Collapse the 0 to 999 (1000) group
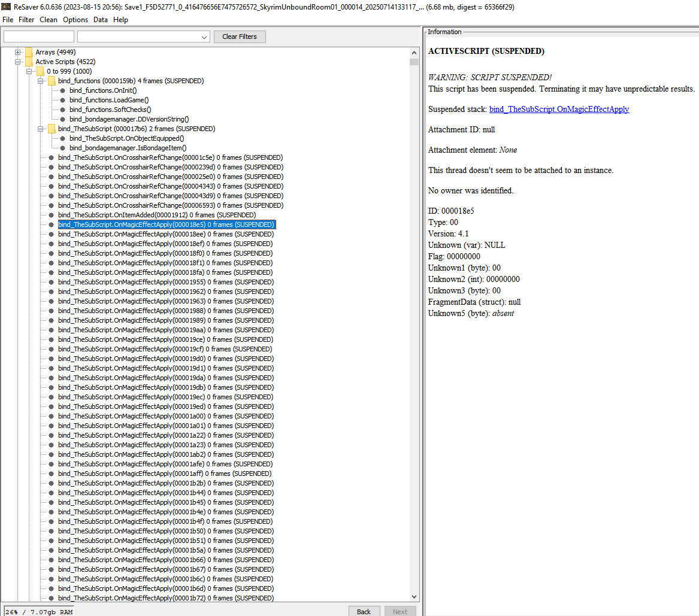Screen dimensions: 699x616 (29, 71)
